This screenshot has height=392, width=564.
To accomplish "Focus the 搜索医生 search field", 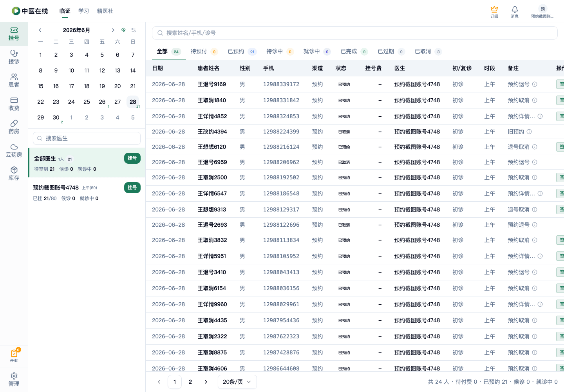I will tap(87, 138).
